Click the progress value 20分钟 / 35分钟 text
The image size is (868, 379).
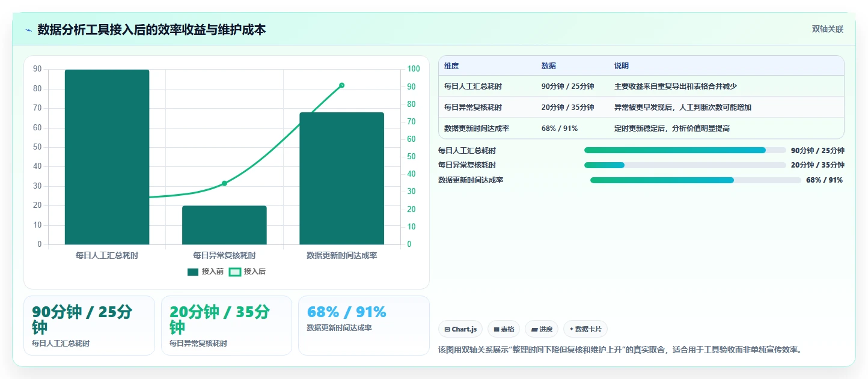coord(818,165)
